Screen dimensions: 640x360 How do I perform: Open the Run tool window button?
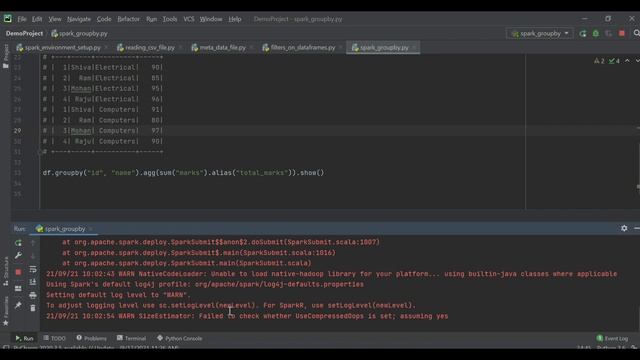(x=24, y=338)
